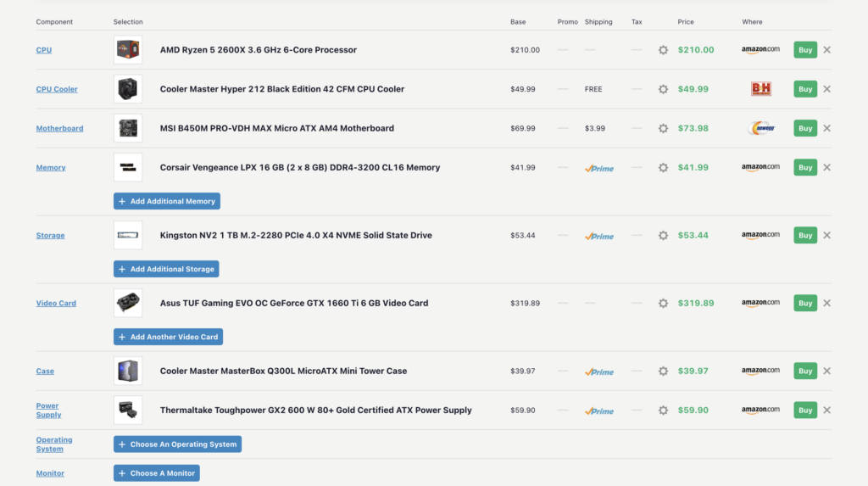Open the GTX 1660 Ti thumbnail

point(128,303)
